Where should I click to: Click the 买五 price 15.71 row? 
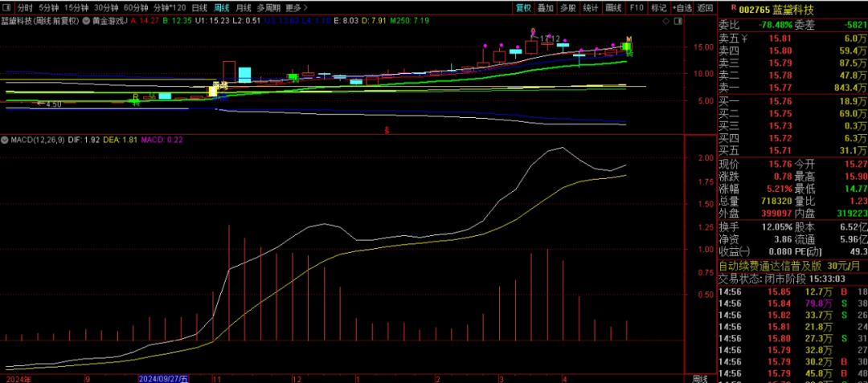point(792,151)
